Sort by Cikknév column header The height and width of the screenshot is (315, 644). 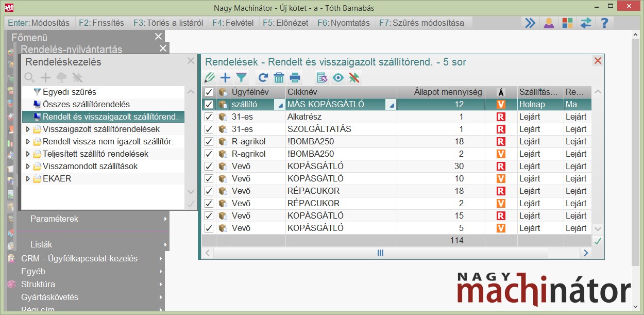pyautogui.click(x=341, y=92)
